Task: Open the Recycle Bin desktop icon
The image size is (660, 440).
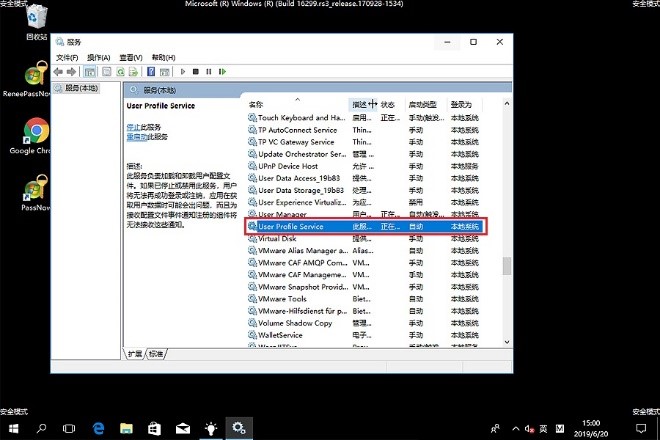Action: click(x=37, y=22)
